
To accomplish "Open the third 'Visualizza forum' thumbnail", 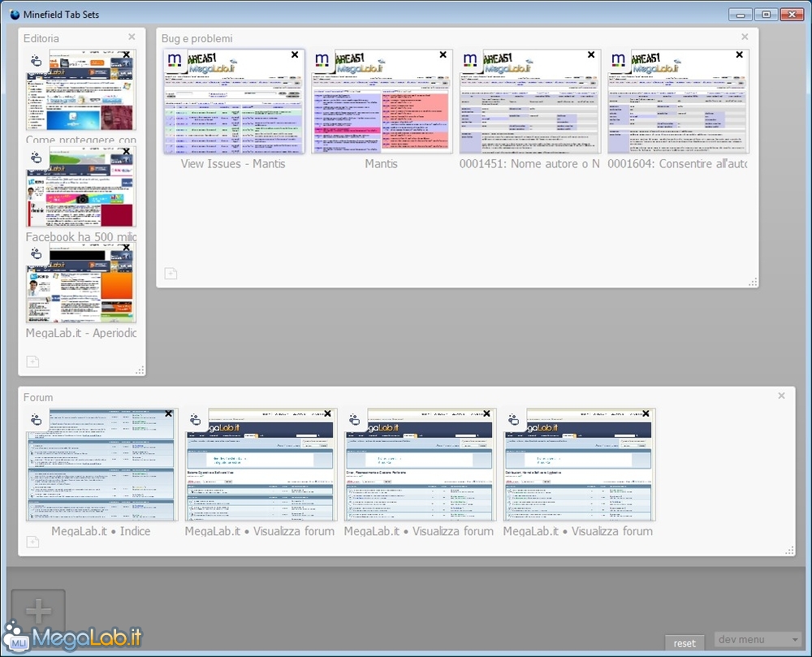I will tap(579, 465).
